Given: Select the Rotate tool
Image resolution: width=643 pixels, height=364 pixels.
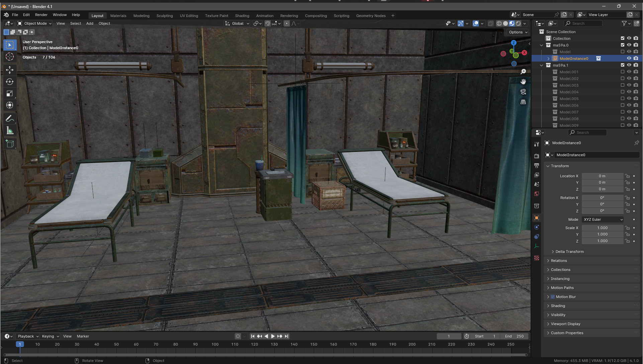Looking at the screenshot, I should (10, 81).
